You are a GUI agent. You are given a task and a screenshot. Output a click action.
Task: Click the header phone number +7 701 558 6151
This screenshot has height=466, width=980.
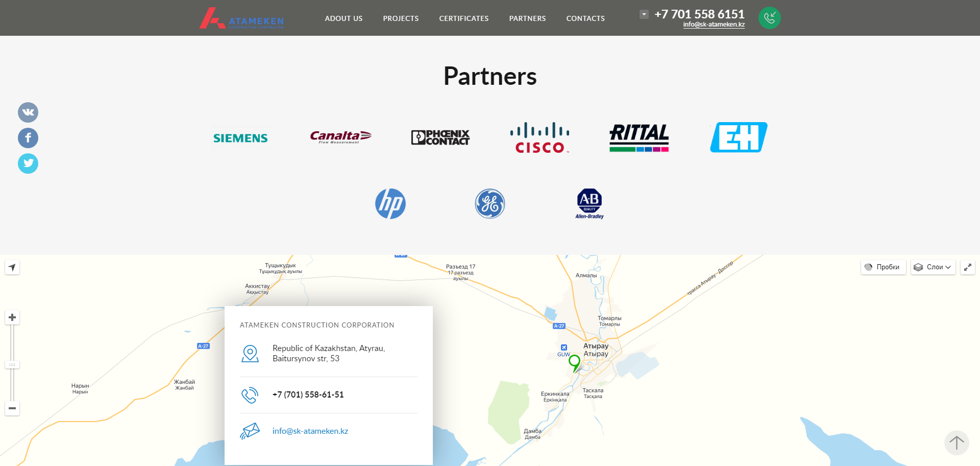(699, 14)
